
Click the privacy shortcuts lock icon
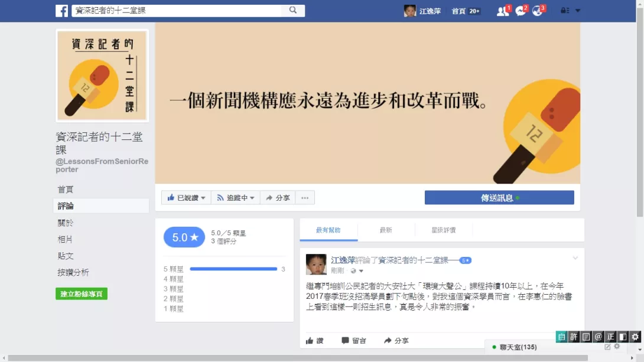pos(565,10)
